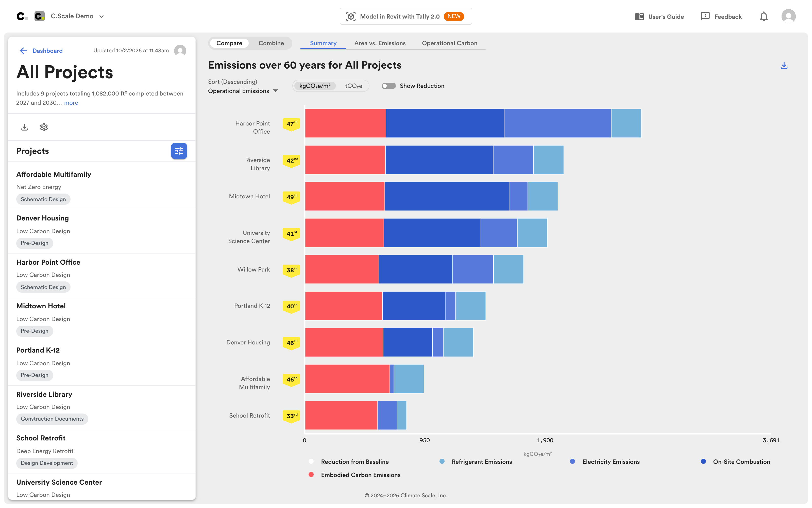Switch to Combine mode
The width and height of the screenshot is (812, 508).
coord(271,43)
